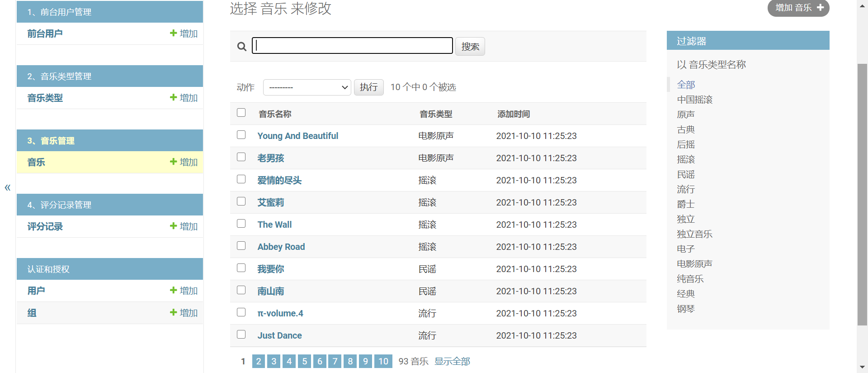Click 显示全部 to show all music
The width and height of the screenshot is (868, 373).
click(452, 361)
